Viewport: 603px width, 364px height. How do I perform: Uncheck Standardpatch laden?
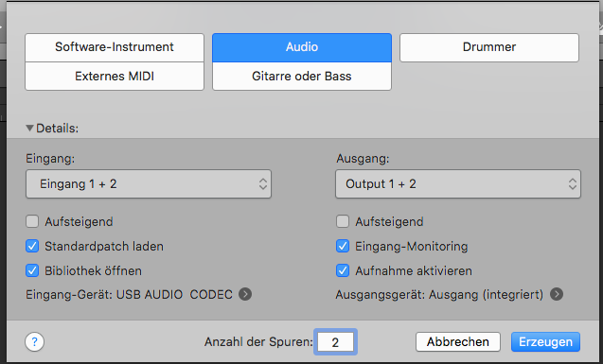(x=32, y=246)
